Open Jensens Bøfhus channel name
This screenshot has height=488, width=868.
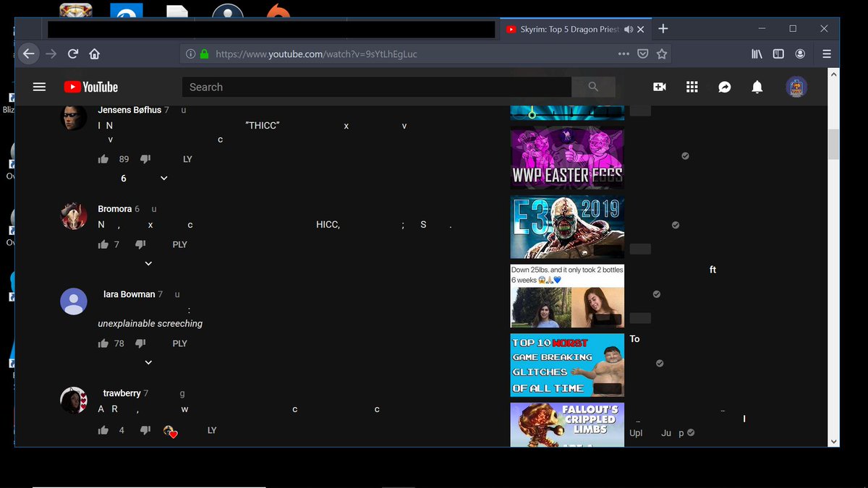pyautogui.click(x=129, y=110)
